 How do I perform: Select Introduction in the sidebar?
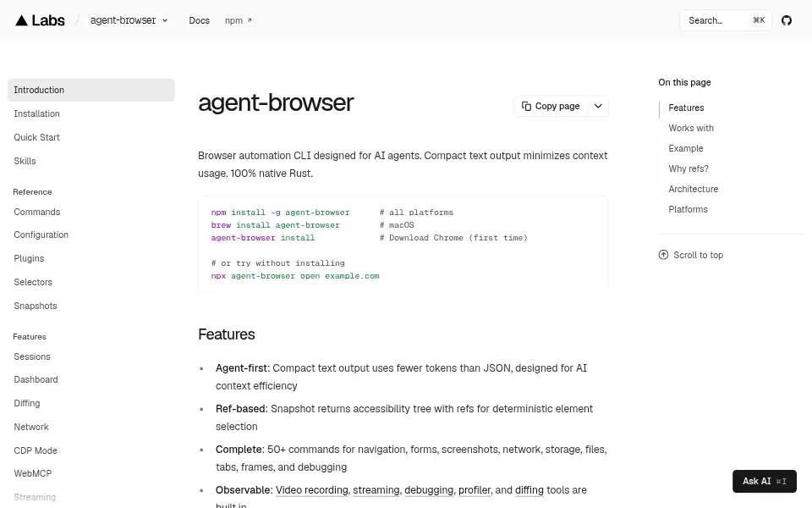(x=91, y=90)
